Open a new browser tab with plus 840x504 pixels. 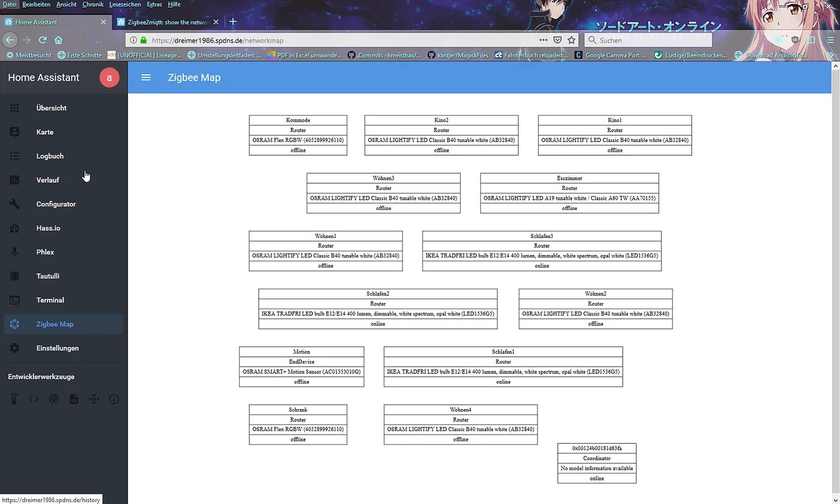point(233,22)
